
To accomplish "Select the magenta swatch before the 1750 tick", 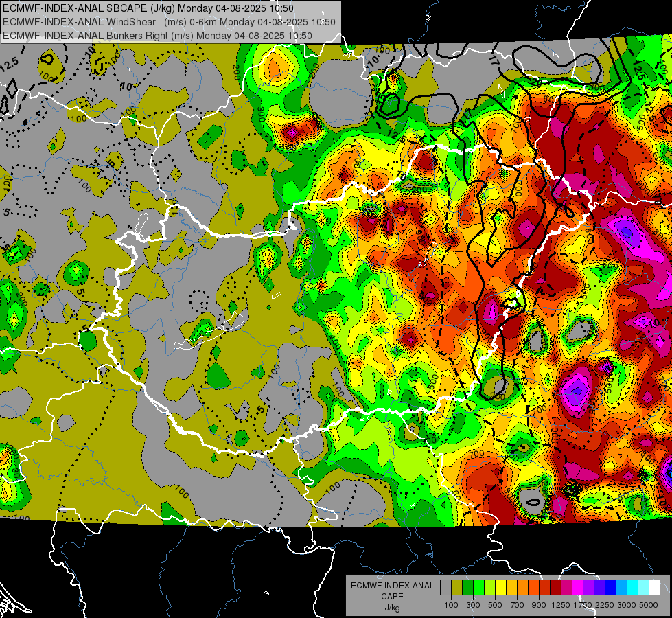I will [x=578, y=587].
